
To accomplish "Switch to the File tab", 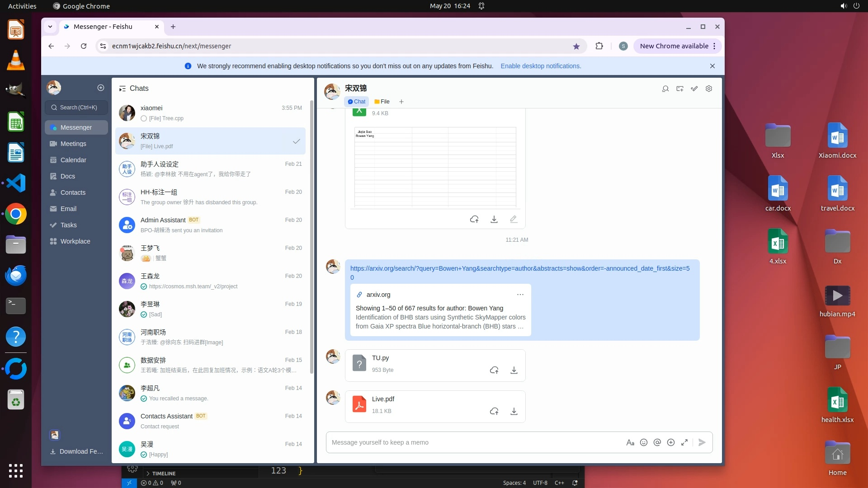I will tap(382, 102).
